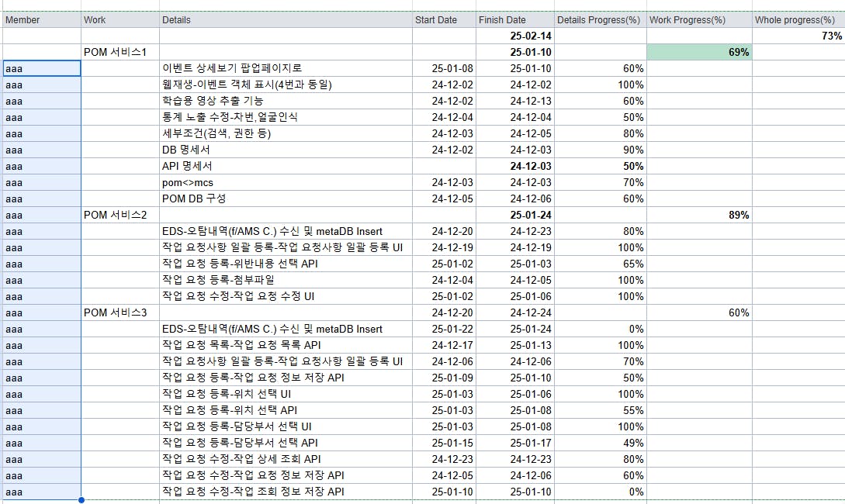Select the 작업 요청 등록-위반내용 선택 API cell
This screenshot has height=504, width=845.
click(286, 264)
